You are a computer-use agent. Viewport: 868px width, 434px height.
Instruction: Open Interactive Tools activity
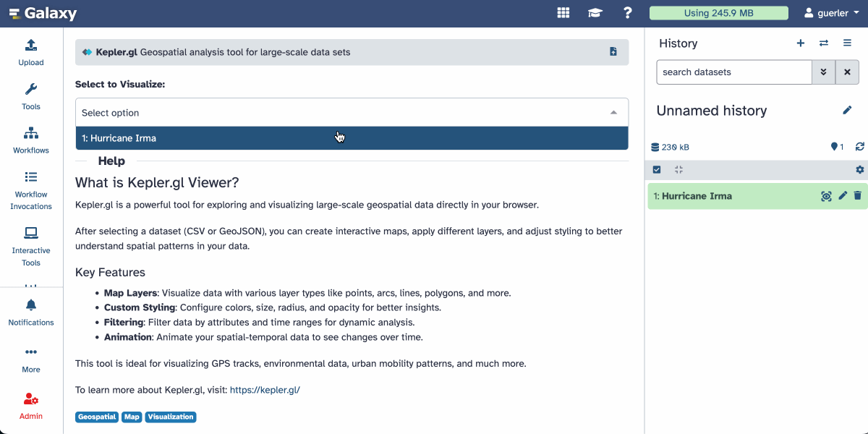point(31,246)
